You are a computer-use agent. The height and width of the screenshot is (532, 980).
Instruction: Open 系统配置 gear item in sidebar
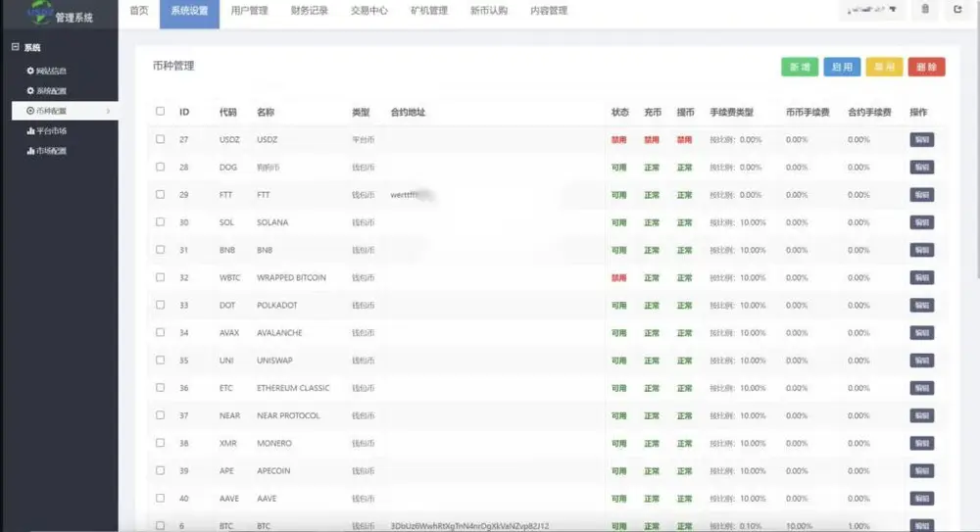(46, 91)
